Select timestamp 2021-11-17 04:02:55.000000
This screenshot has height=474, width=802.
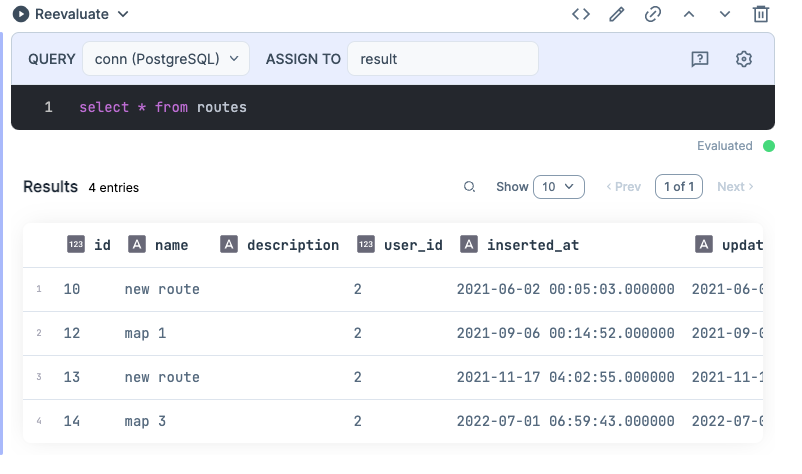565,377
